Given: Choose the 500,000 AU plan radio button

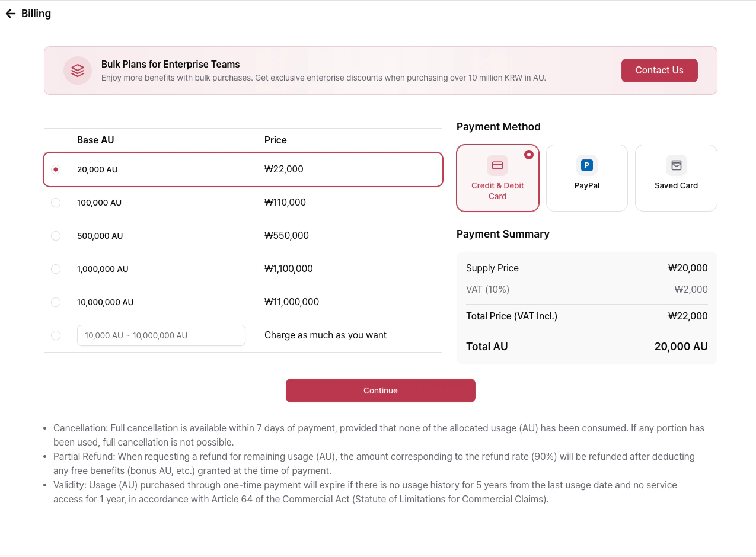Looking at the screenshot, I should [56, 236].
